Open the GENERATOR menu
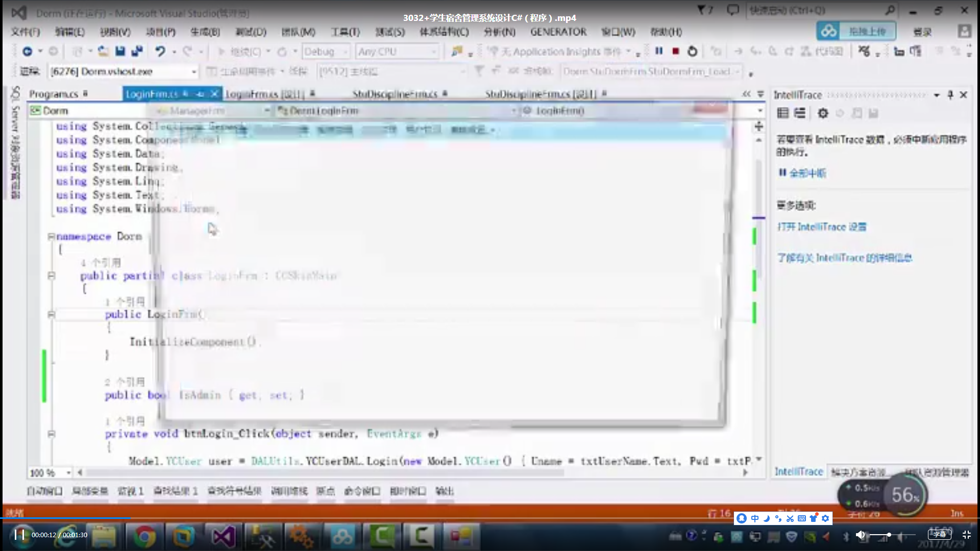The width and height of the screenshot is (980, 551). tap(558, 32)
